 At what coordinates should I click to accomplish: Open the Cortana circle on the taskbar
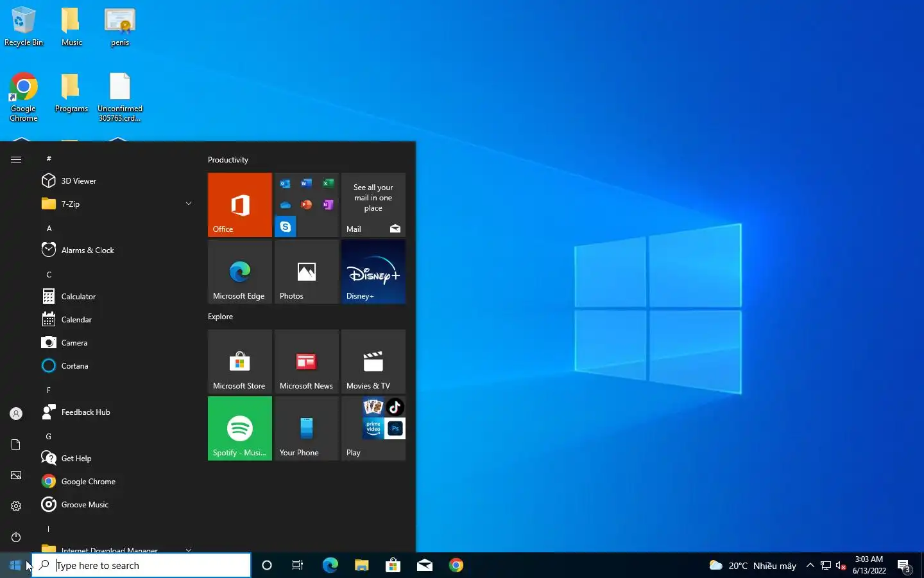[x=267, y=565]
